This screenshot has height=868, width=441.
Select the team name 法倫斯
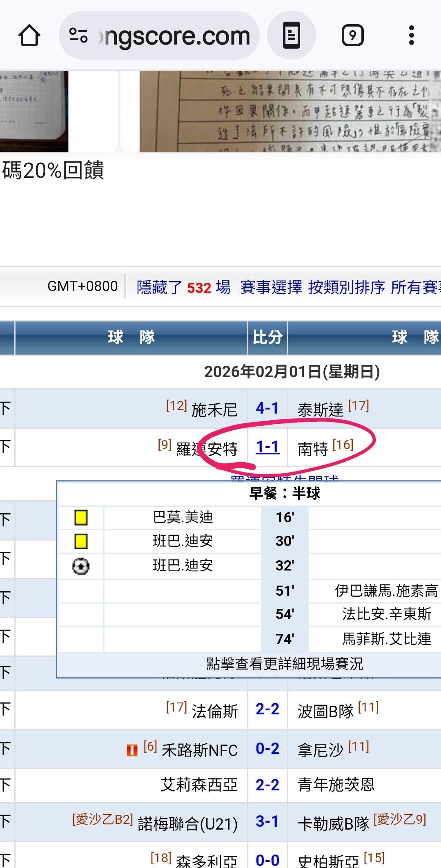(214, 711)
